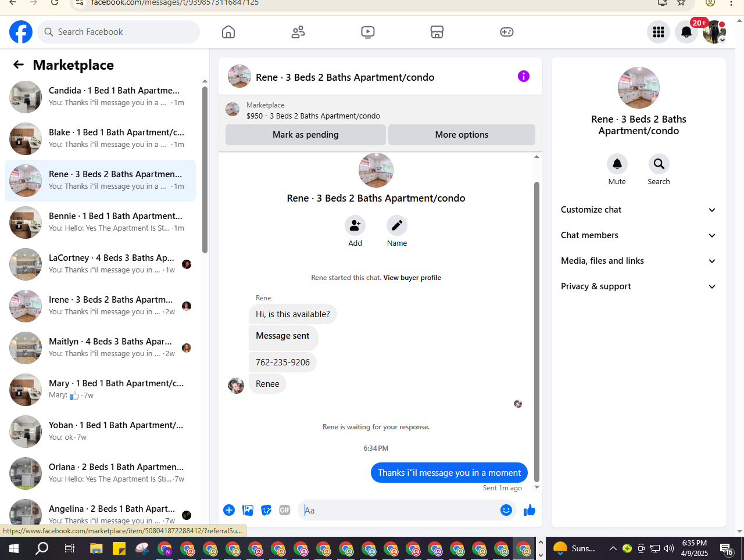Send a thumbs-up like
The image size is (744, 560).
pyautogui.click(x=530, y=510)
